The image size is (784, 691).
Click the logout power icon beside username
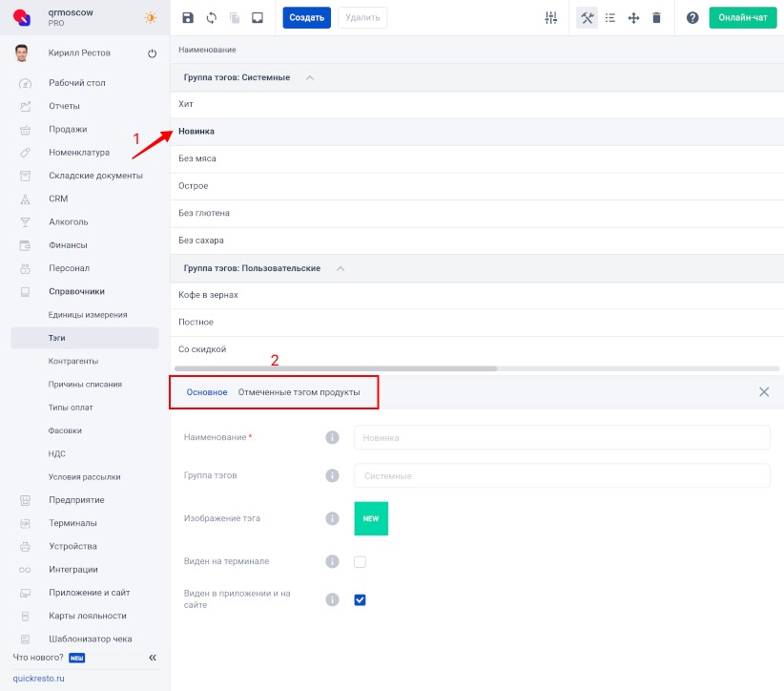coord(152,54)
